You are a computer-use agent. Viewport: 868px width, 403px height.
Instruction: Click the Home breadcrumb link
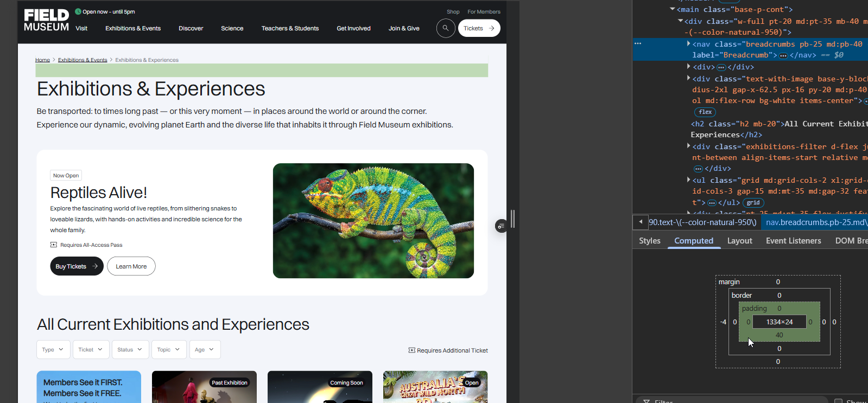click(42, 60)
